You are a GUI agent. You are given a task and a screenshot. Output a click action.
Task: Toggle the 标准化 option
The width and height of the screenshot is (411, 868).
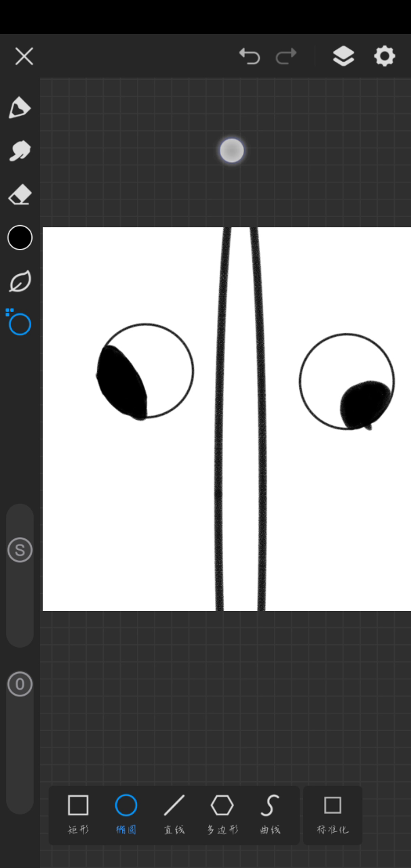click(x=332, y=814)
